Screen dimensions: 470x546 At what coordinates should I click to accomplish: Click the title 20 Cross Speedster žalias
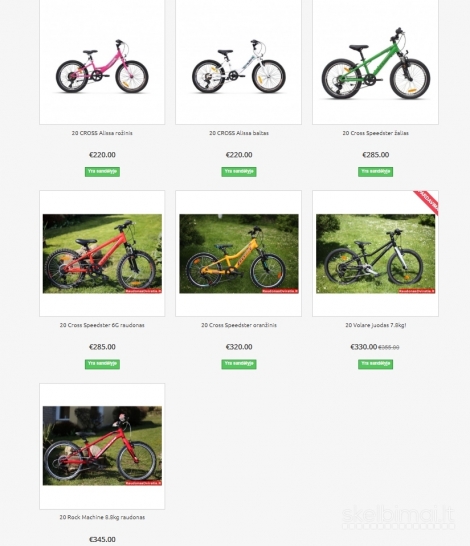pyautogui.click(x=375, y=133)
